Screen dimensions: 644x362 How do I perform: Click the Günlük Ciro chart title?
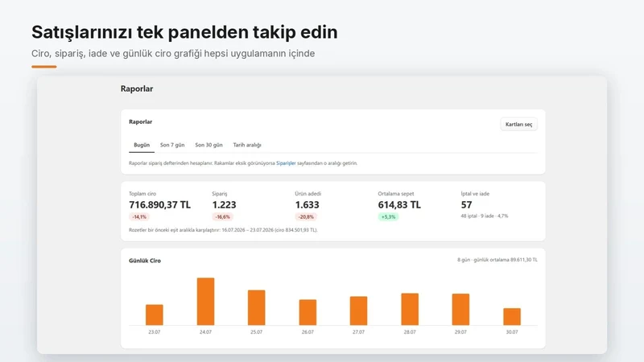145,261
